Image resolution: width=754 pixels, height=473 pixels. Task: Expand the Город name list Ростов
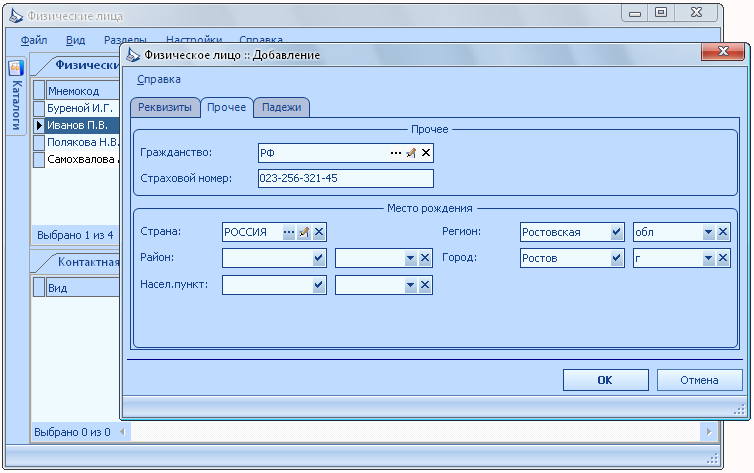coord(616,258)
